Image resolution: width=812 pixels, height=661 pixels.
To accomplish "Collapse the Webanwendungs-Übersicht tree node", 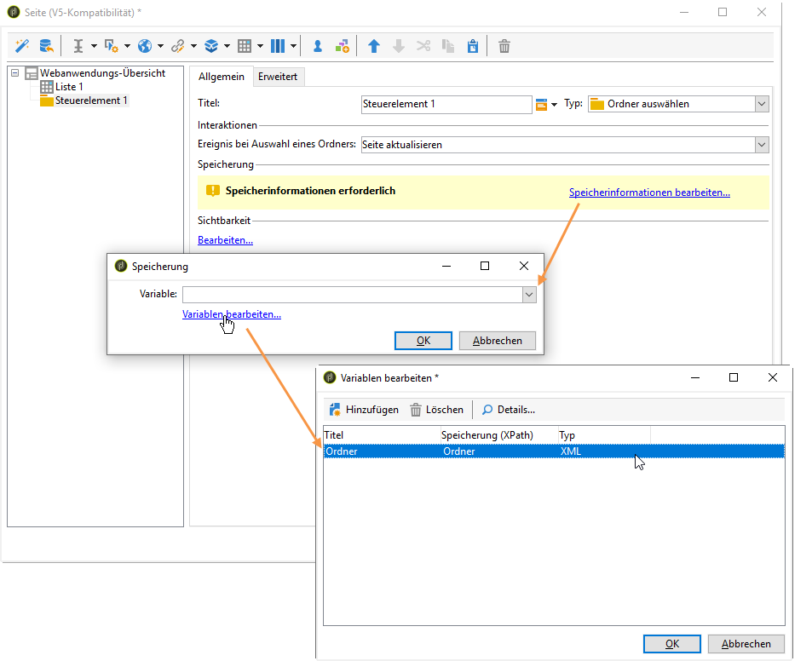I will [15, 73].
